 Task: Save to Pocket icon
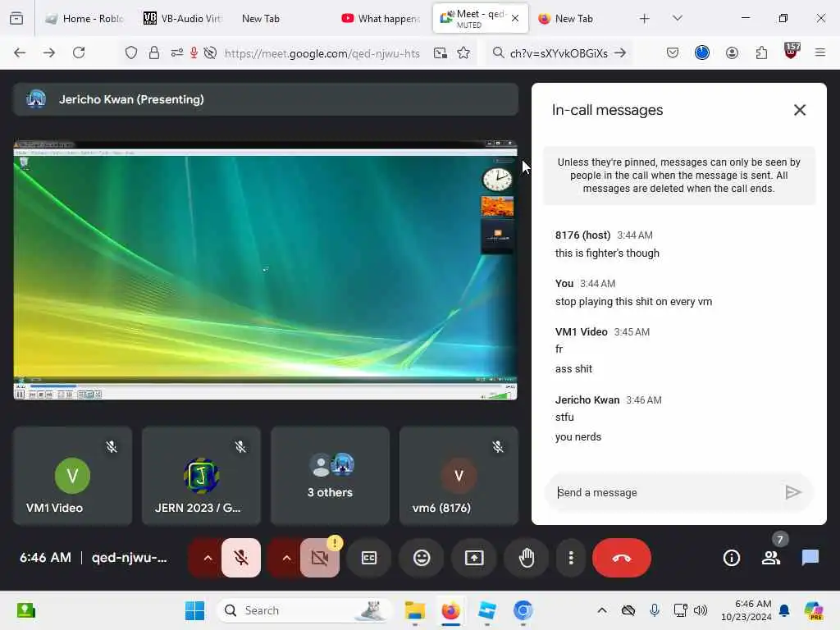[673, 52]
